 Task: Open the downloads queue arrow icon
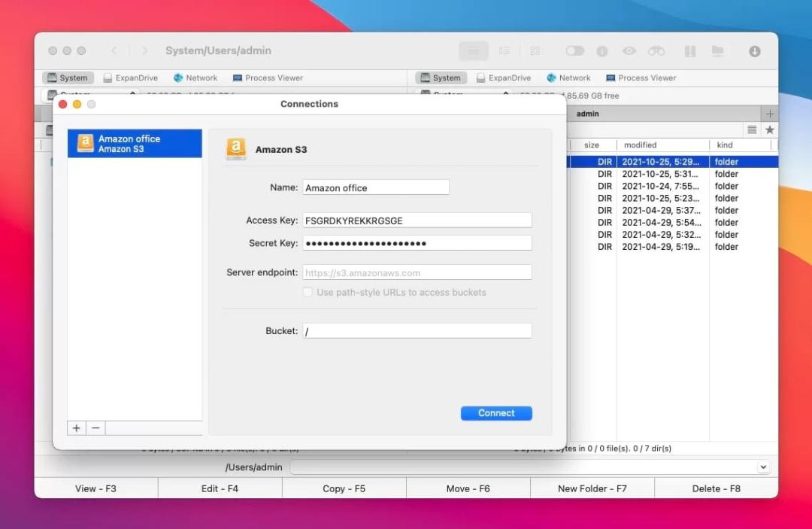(x=755, y=50)
